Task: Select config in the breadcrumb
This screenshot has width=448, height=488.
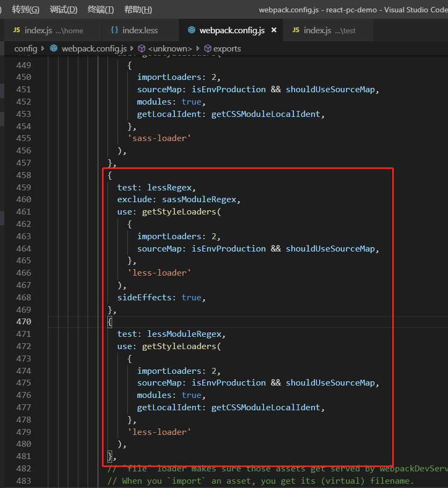Action: (26, 49)
